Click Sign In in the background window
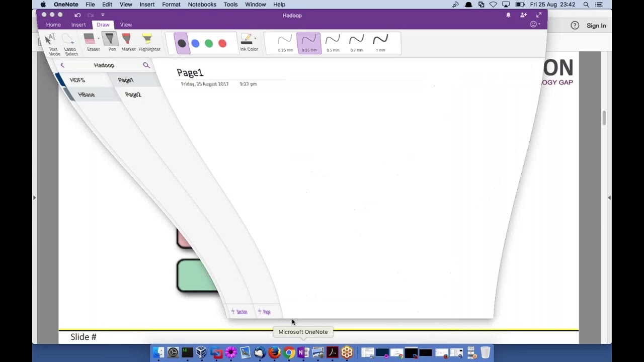This screenshot has height=362, width=644. (x=596, y=26)
